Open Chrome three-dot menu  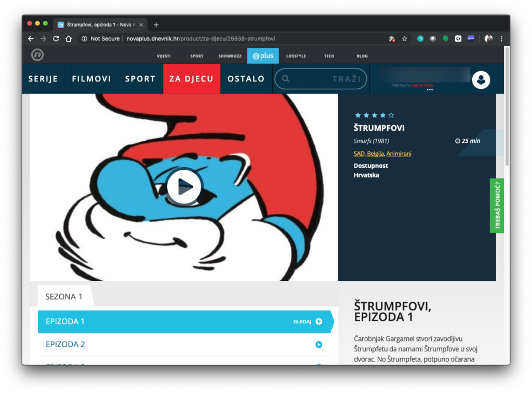point(501,38)
